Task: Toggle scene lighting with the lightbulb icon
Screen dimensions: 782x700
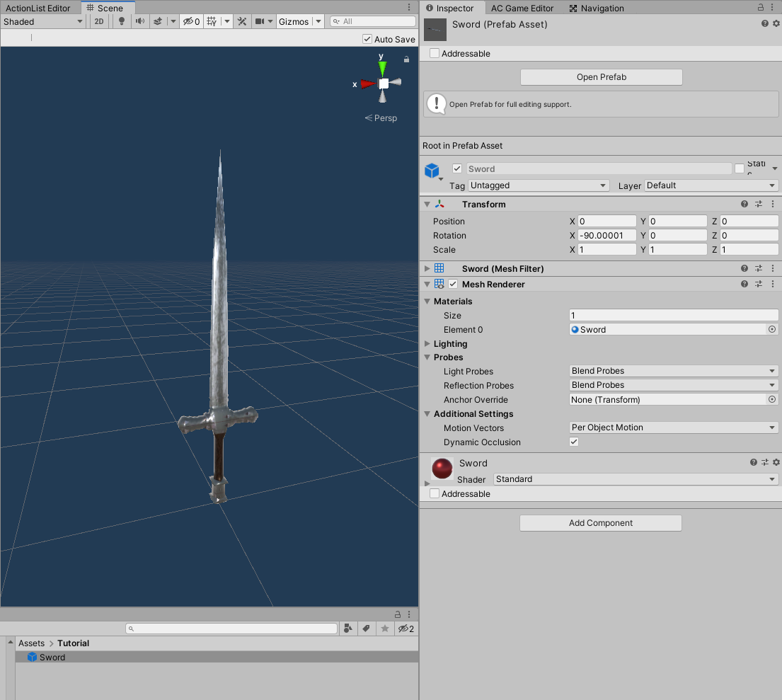Action: point(121,21)
